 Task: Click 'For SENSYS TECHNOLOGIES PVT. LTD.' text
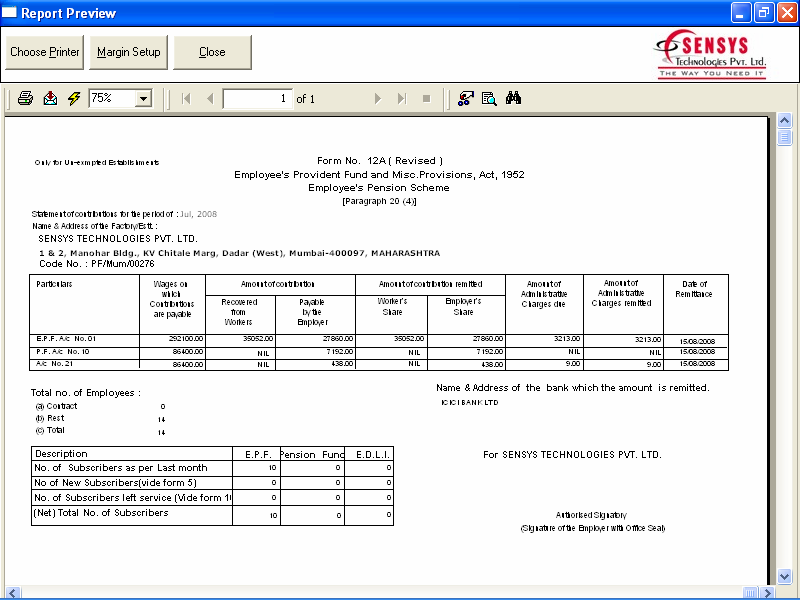(572, 455)
